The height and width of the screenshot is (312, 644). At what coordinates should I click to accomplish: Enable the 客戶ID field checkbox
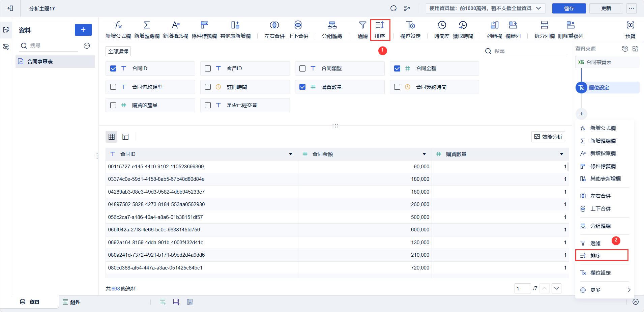(x=208, y=68)
